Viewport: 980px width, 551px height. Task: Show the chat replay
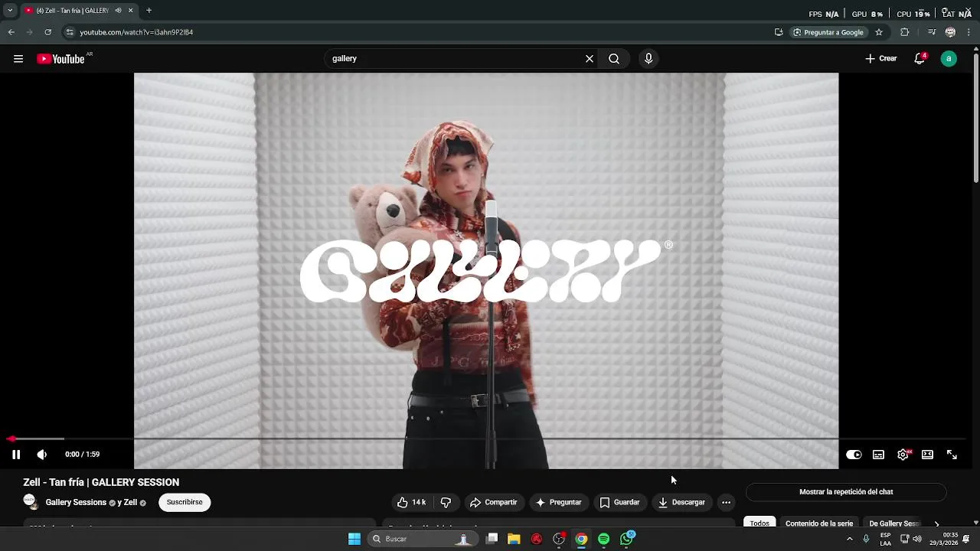click(846, 492)
